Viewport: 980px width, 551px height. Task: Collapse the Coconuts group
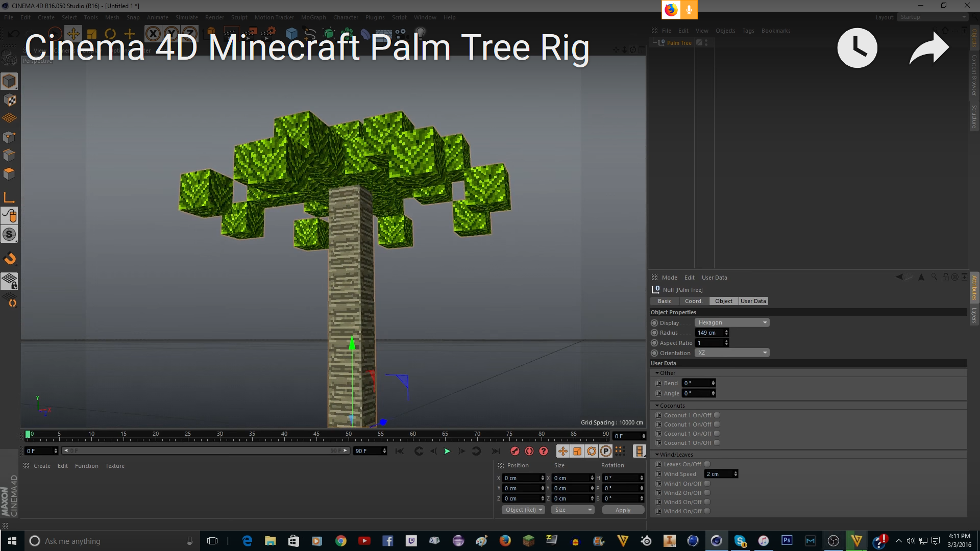pos(657,406)
